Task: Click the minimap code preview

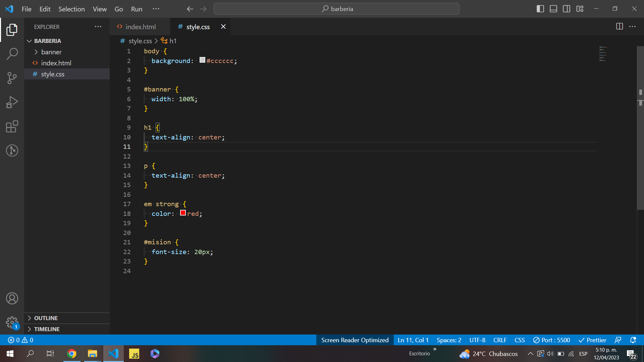Action: [603, 54]
